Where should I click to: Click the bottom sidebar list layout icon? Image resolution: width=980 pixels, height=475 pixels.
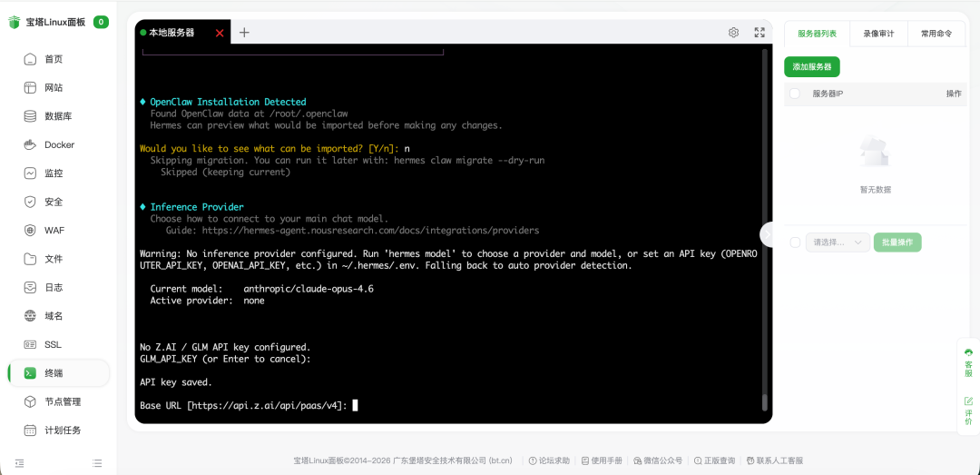click(97, 463)
